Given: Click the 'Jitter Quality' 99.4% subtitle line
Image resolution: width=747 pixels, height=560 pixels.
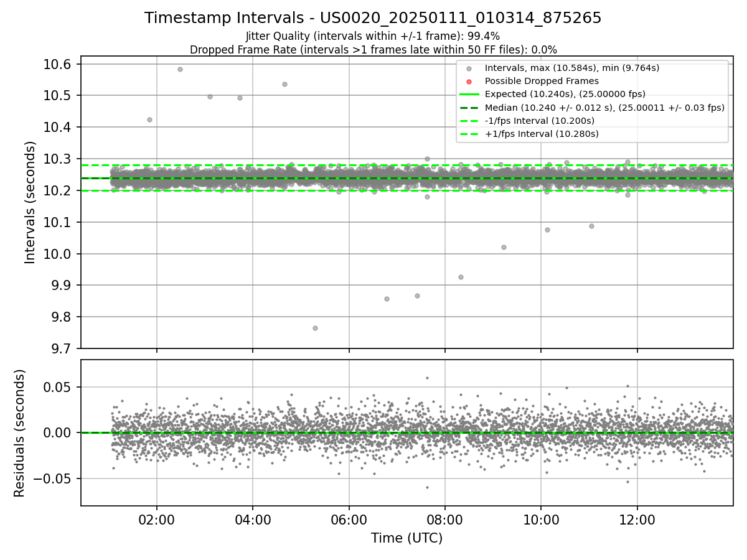Looking at the screenshot, I should 373,36.
